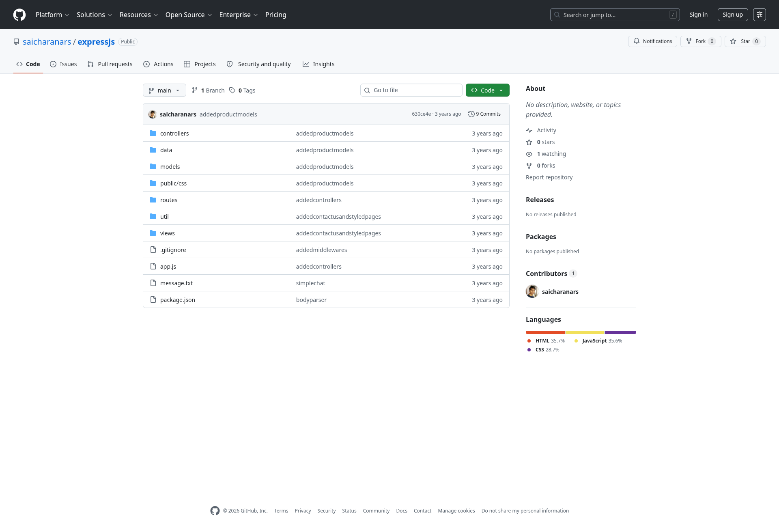779x532 pixels.
Task: Open the 9 Commits history link
Action: point(484,114)
